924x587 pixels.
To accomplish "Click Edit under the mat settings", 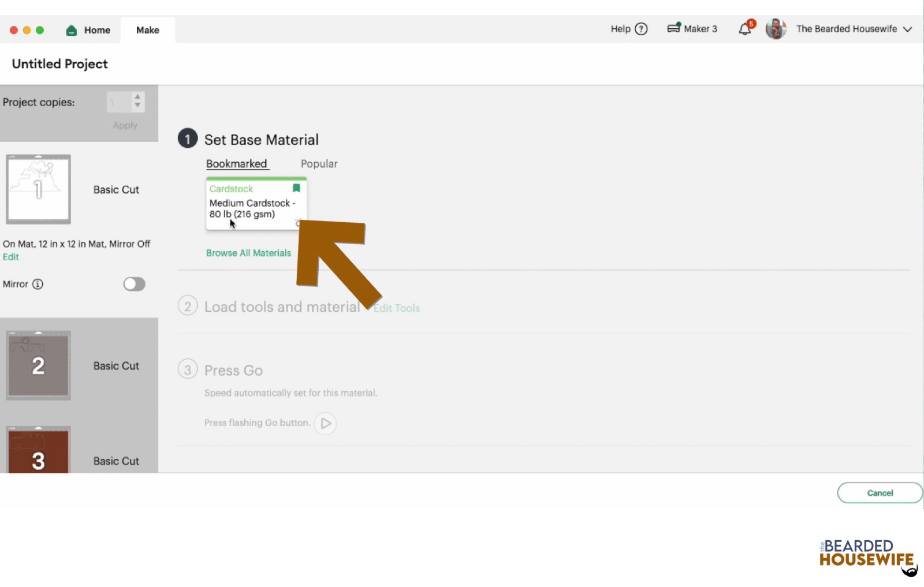I will (x=10, y=257).
